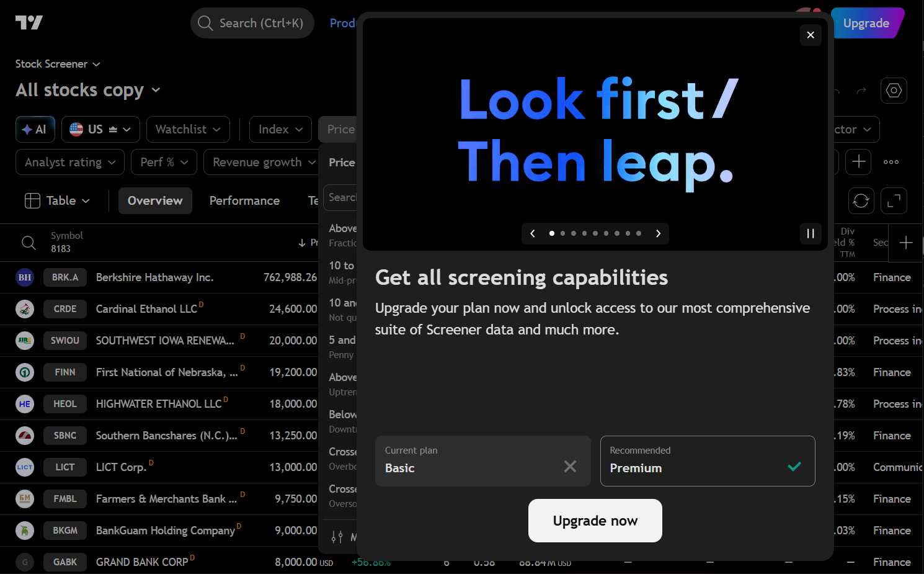Click the FINN company logo
This screenshot has width=924, height=574.
coord(25,372)
